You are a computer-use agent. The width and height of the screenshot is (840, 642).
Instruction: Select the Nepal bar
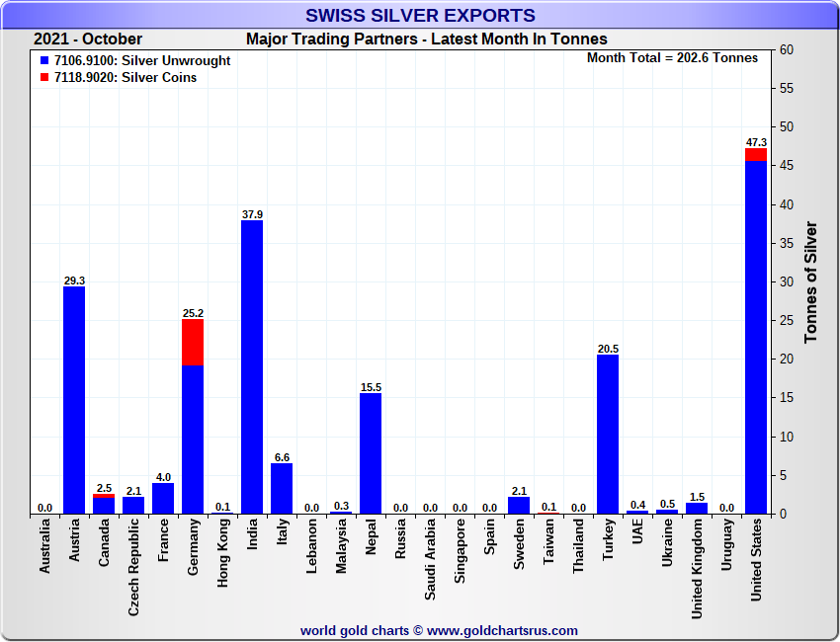[371, 453]
